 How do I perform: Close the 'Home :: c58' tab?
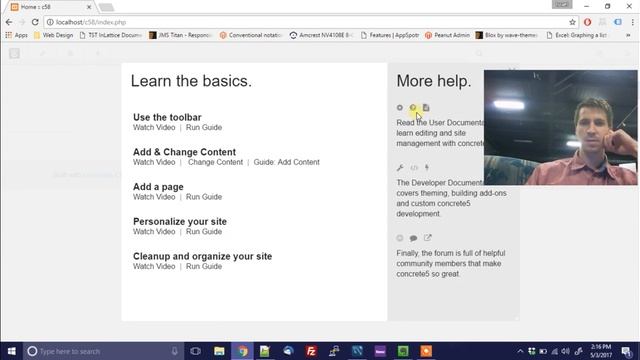(x=89, y=7)
